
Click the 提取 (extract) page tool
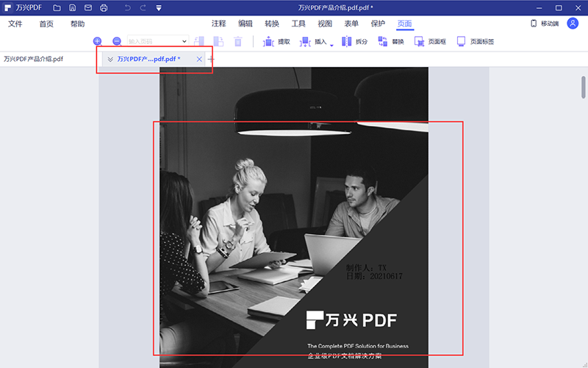click(x=276, y=42)
